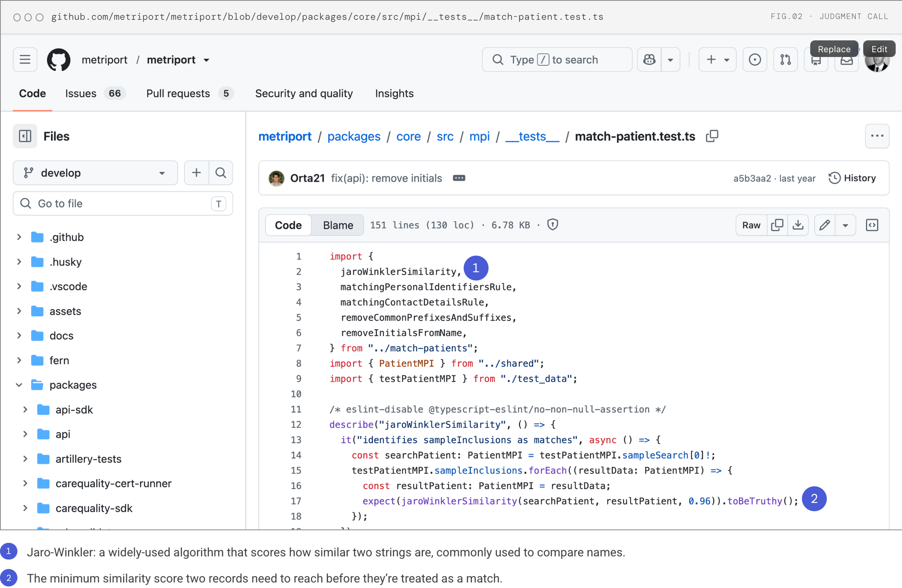This screenshot has height=588, width=902.
Task: Open the more file actions ellipsis
Action: [877, 136]
